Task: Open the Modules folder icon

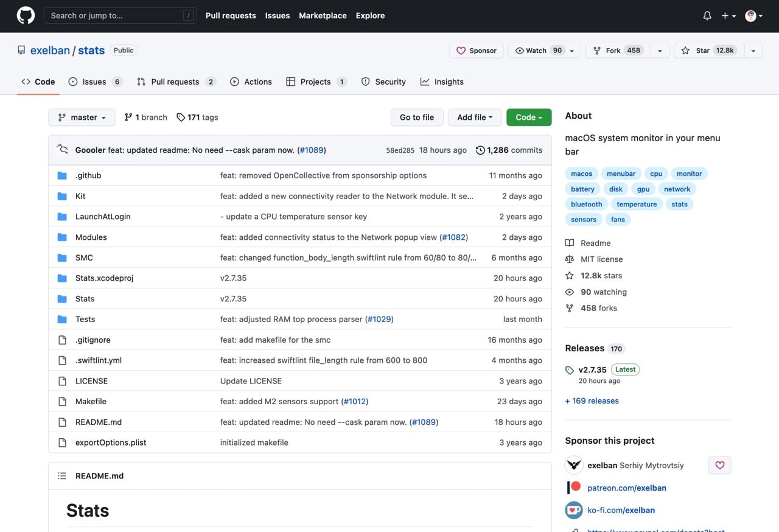Action: click(62, 237)
